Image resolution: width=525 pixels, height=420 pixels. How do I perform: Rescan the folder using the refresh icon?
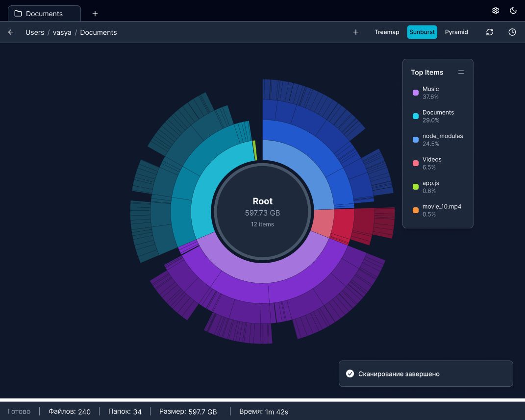click(489, 32)
